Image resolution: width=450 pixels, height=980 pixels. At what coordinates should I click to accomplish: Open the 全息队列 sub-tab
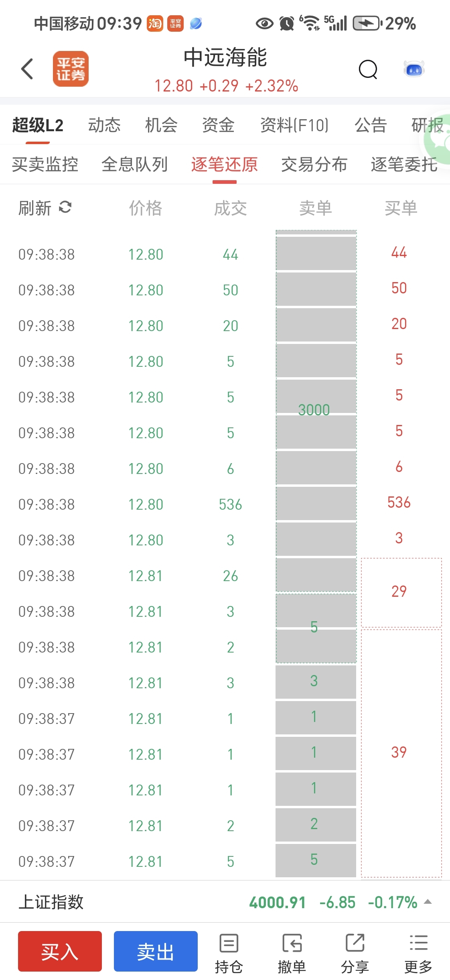(x=135, y=165)
